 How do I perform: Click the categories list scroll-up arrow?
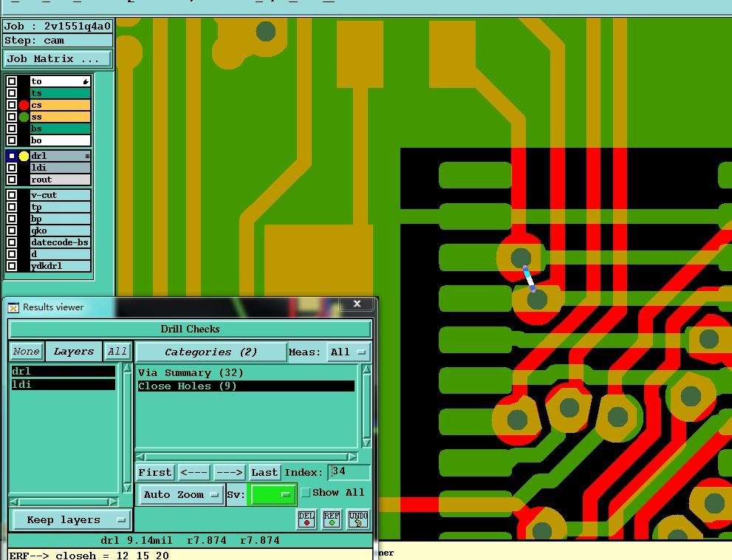(x=366, y=369)
